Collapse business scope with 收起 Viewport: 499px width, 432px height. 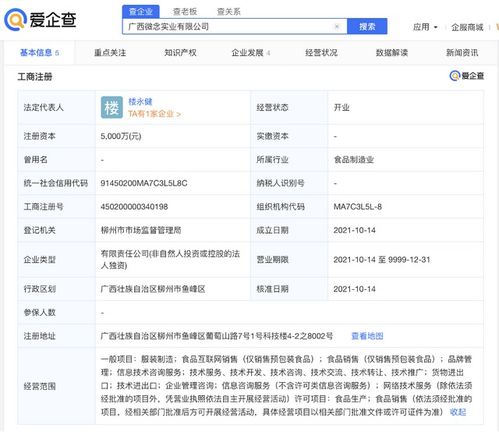pyautogui.click(x=458, y=412)
